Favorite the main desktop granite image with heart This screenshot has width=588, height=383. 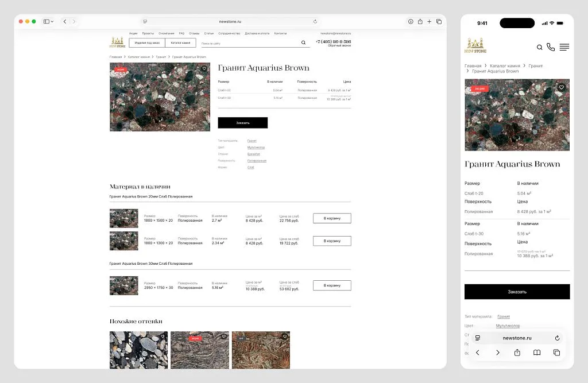pos(204,68)
